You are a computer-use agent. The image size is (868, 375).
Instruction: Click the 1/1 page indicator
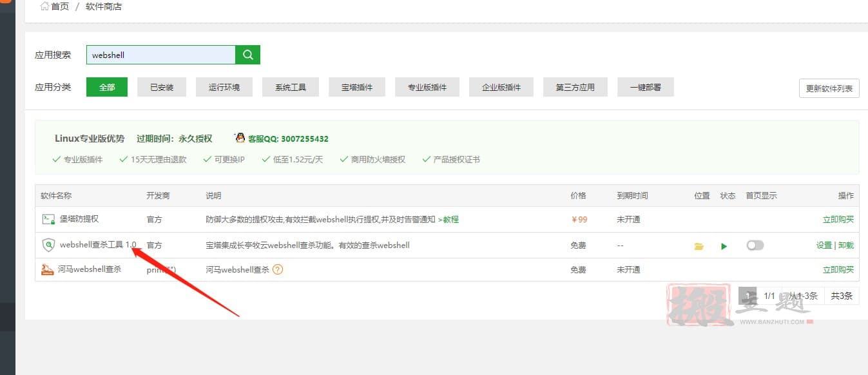[769, 296]
